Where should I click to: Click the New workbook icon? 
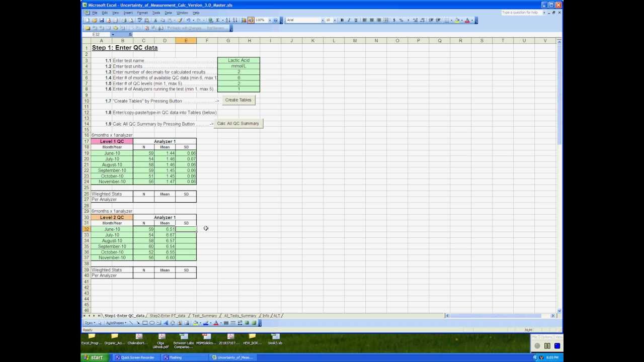pos(87,20)
